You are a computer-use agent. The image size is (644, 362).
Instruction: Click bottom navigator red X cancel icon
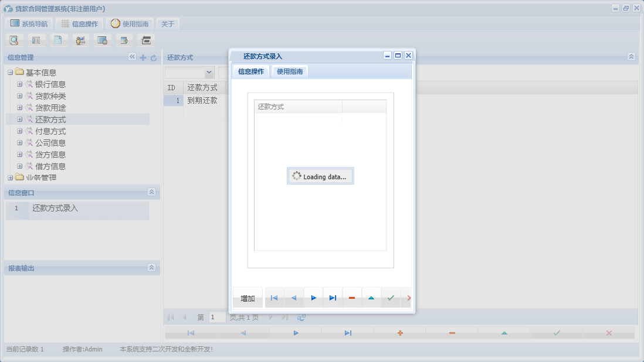pyautogui.click(x=609, y=333)
